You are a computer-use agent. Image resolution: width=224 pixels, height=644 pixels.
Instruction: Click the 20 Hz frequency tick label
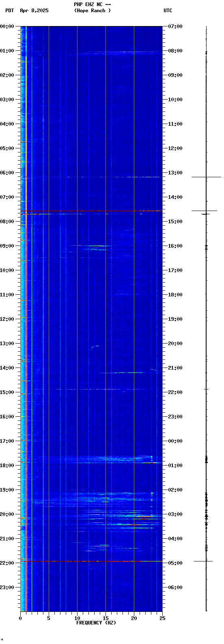(134, 618)
